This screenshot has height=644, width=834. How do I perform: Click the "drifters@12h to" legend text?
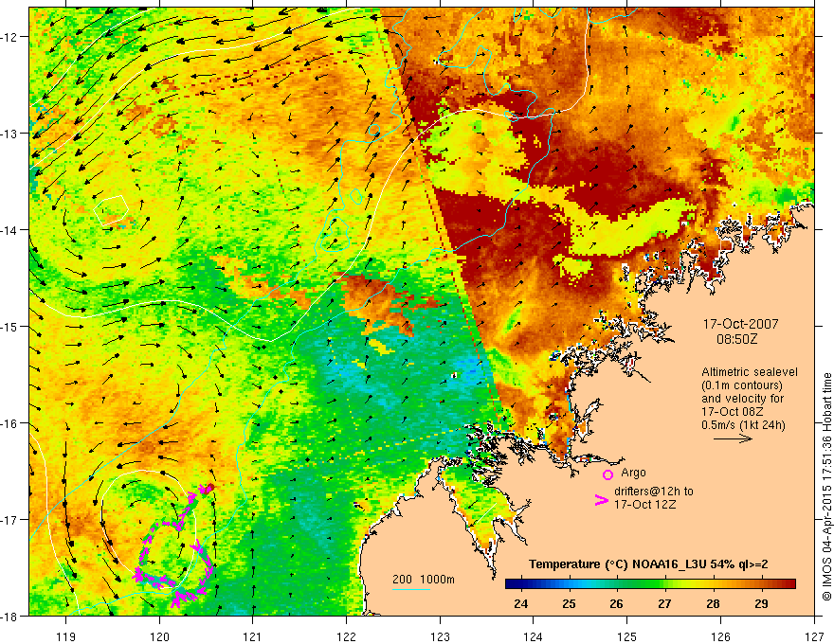click(x=654, y=492)
